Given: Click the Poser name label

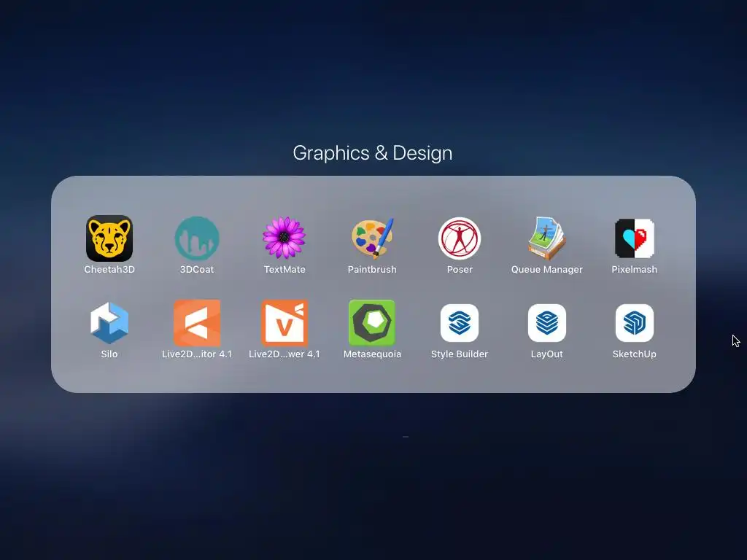Looking at the screenshot, I should pyautogui.click(x=460, y=270).
